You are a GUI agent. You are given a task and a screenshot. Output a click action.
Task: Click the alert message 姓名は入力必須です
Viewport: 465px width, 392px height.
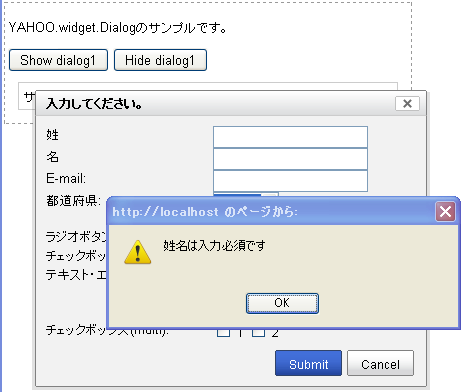[x=214, y=246]
